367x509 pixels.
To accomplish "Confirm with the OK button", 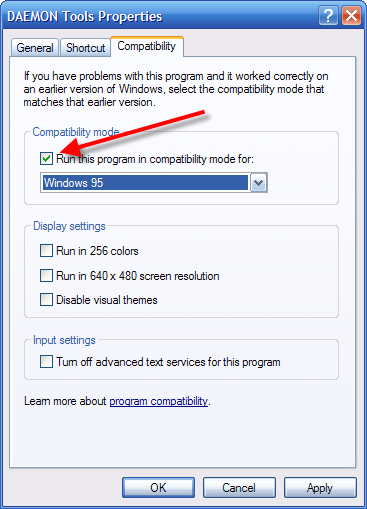I will coord(158,488).
